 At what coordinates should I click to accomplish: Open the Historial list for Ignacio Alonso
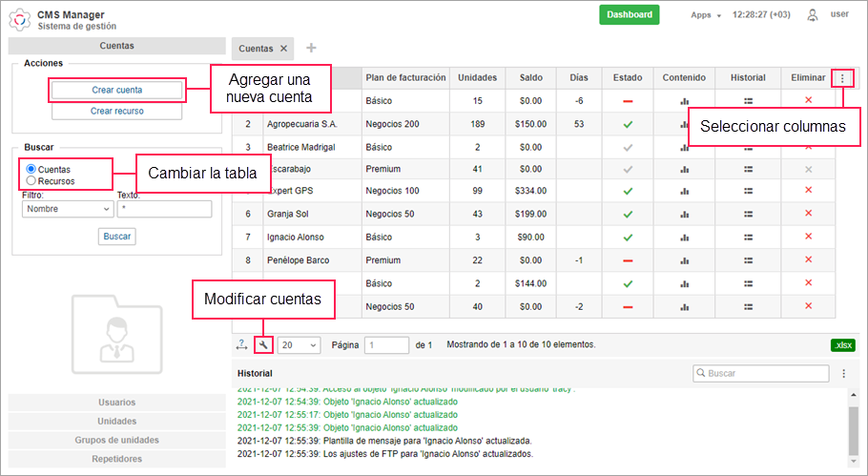(x=748, y=238)
